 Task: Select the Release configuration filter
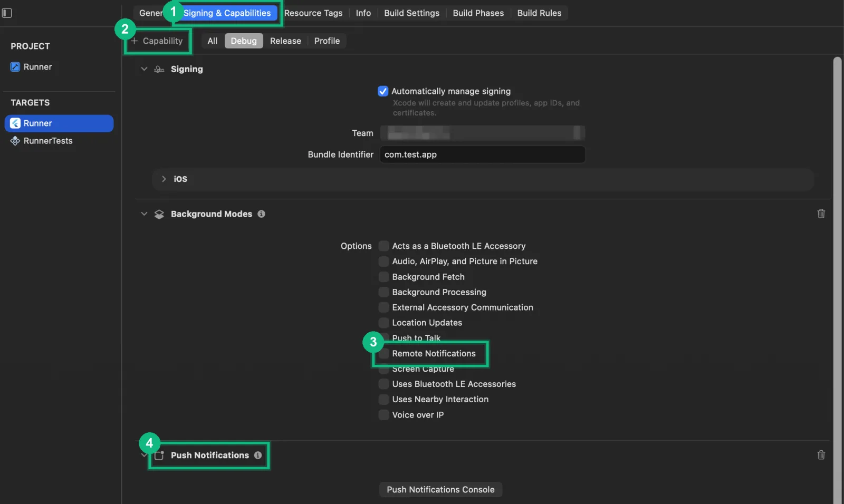tap(285, 41)
